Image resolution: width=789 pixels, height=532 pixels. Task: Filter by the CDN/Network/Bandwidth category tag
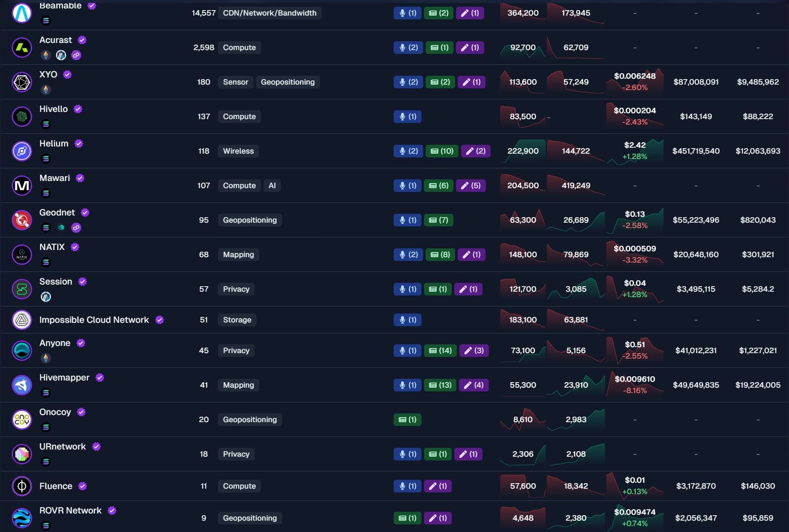[x=269, y=13]
